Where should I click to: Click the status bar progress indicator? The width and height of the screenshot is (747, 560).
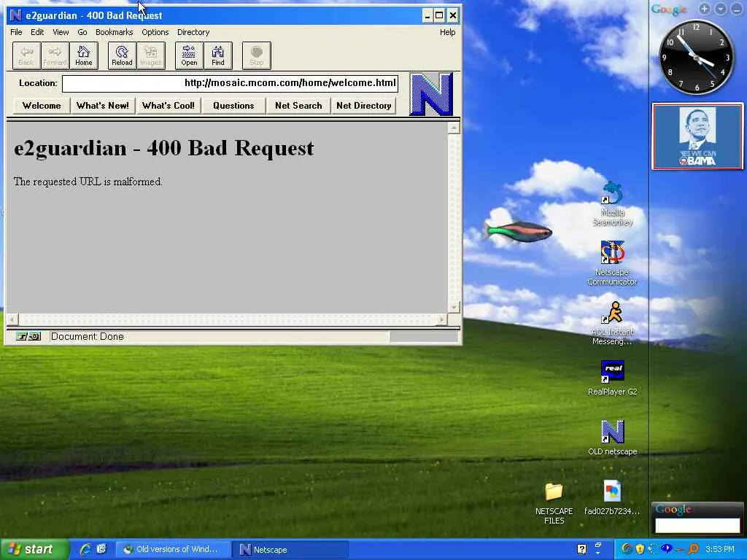[x=424, y=337]
